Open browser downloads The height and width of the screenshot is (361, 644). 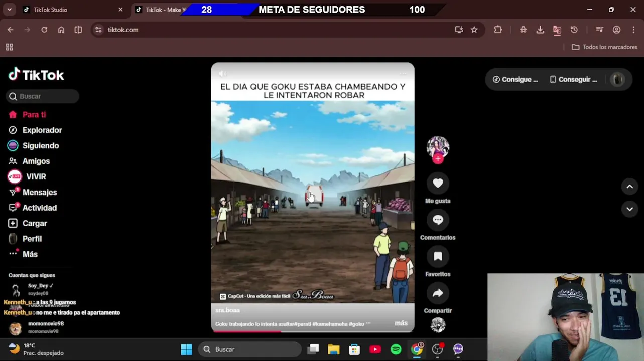[540, 30]
